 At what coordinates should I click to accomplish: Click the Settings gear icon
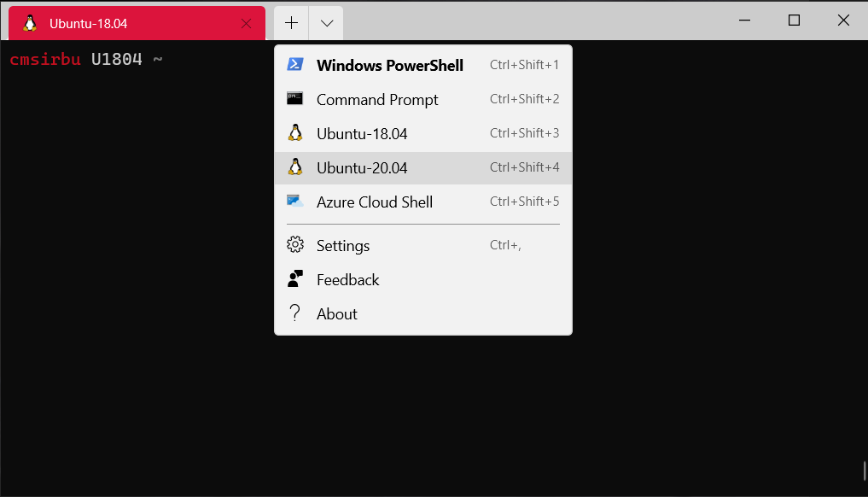(x=295, y=245)
